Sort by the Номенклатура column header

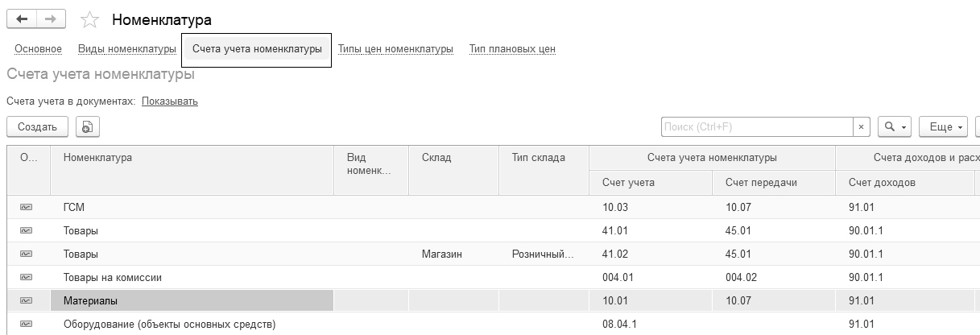98,158
